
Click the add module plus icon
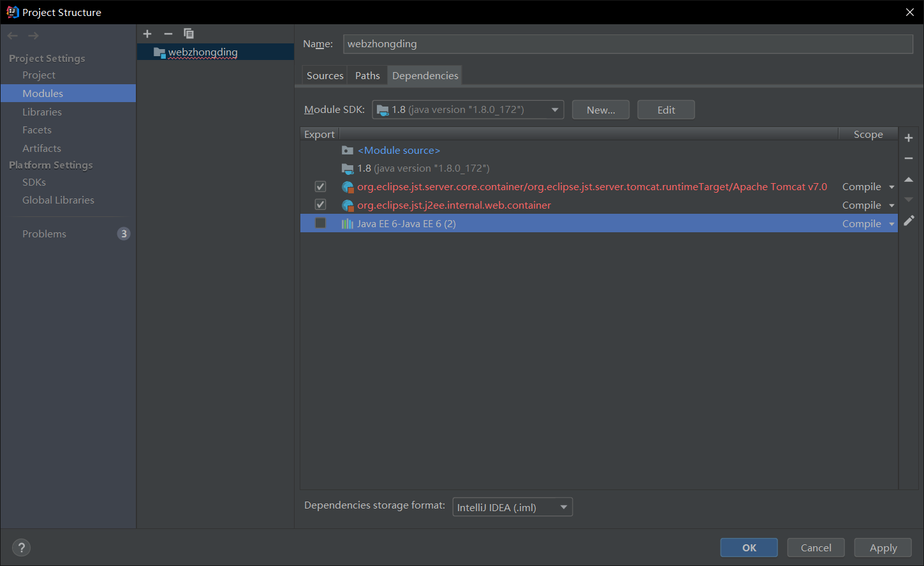click(x=147, y=34)
